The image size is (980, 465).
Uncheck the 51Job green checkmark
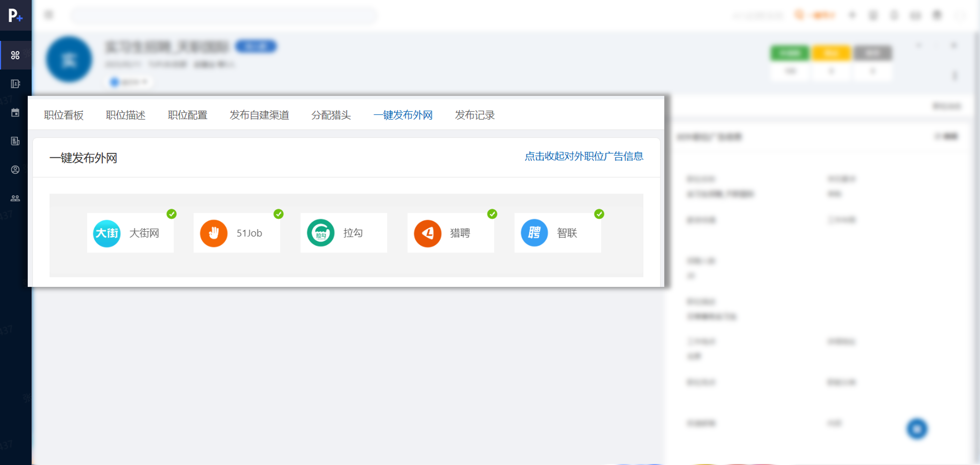click(279, 214)
